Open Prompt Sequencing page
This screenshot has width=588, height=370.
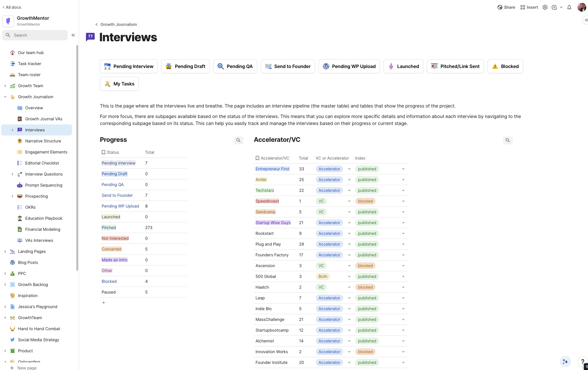(x=44, y=185)
